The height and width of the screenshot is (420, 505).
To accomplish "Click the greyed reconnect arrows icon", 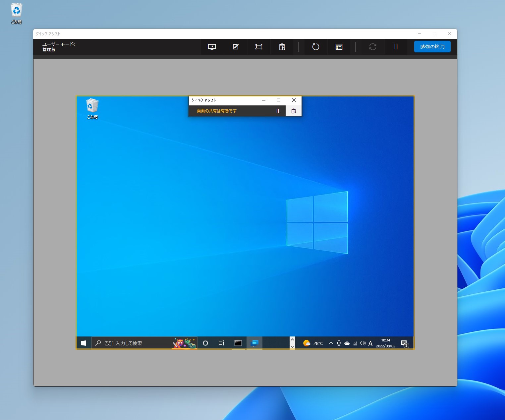I will pos(373,47).
